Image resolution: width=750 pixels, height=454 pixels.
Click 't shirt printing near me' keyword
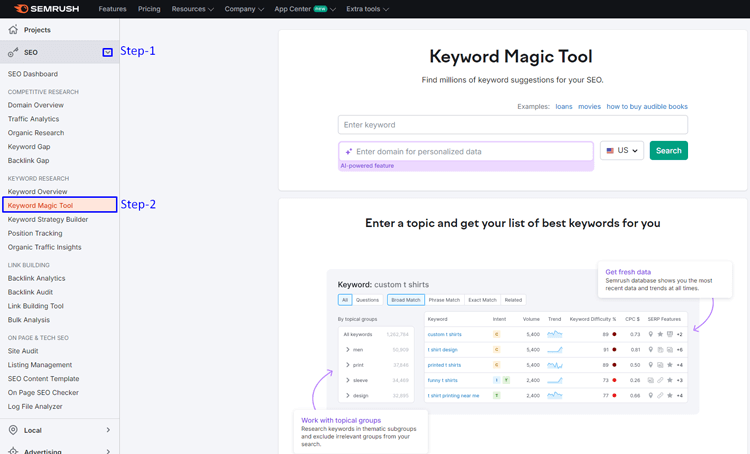coord(453,396)
